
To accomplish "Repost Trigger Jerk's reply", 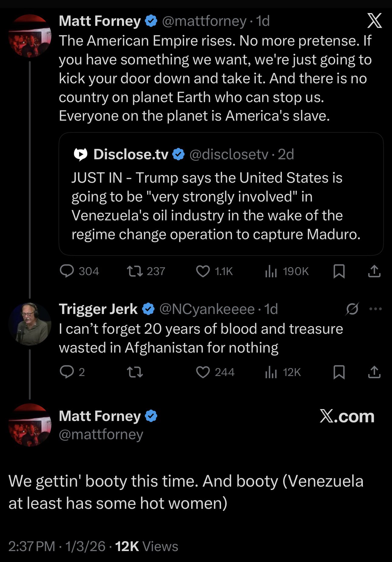I will coord(135,372).
